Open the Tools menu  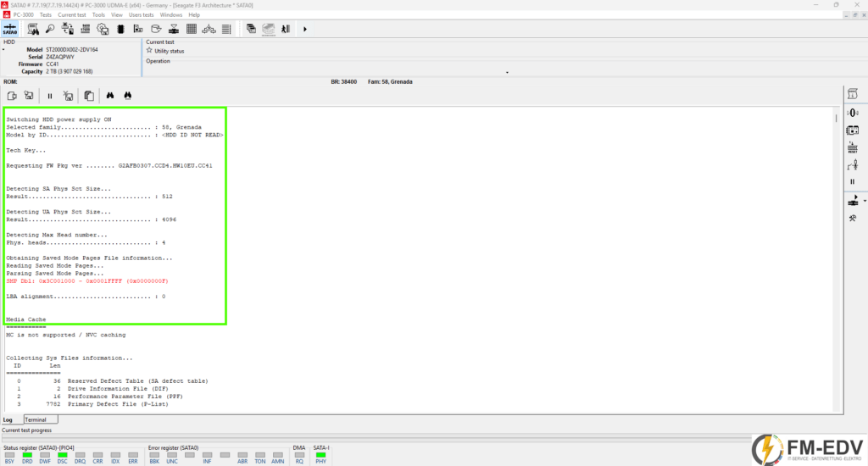pyautogui.click(x=98, y=15)
